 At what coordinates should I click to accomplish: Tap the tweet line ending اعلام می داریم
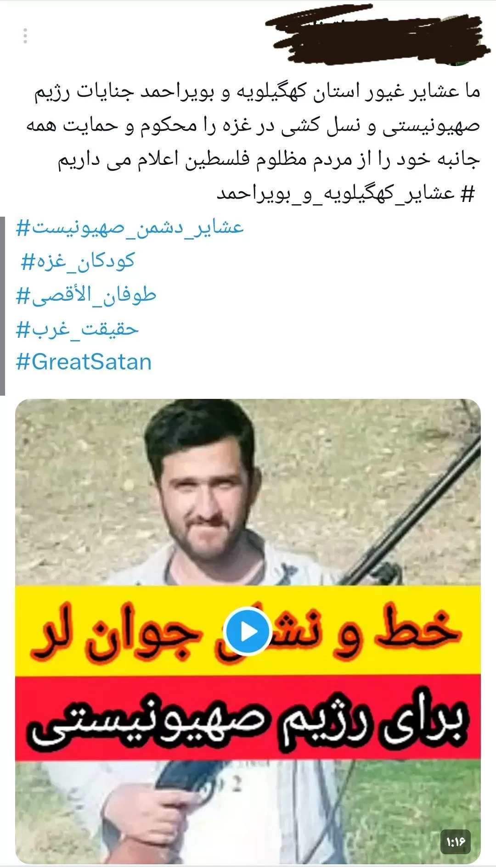coord(269,160)
